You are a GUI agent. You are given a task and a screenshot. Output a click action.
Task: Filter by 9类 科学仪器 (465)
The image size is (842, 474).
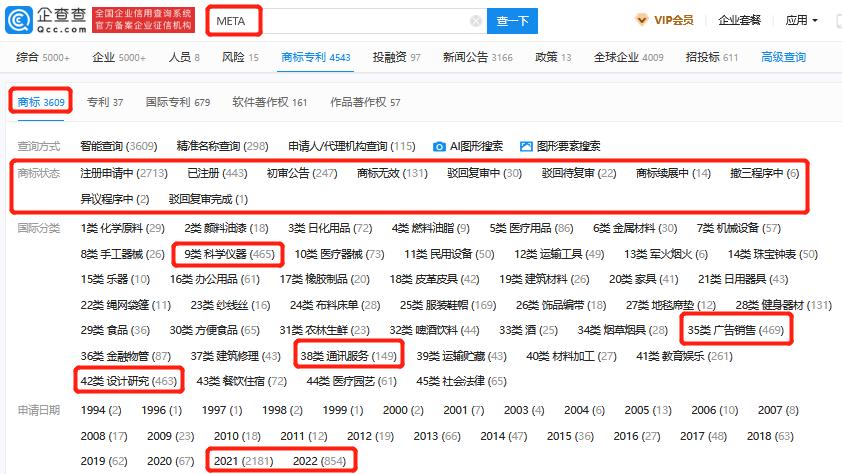pyautogui.click(x=229, y=254)
